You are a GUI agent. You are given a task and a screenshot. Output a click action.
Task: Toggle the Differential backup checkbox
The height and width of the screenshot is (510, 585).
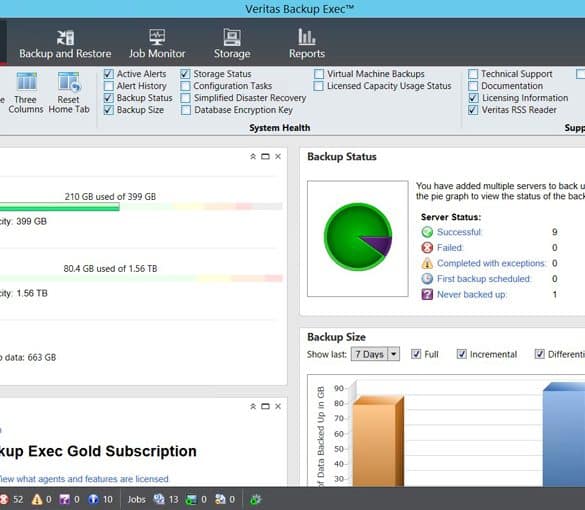click(x=539, y=354)
